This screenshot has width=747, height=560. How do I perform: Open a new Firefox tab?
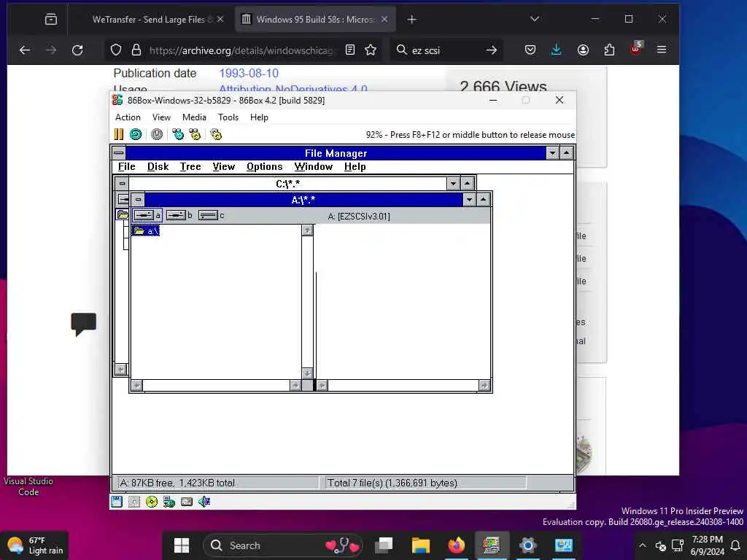pos(411,20)
